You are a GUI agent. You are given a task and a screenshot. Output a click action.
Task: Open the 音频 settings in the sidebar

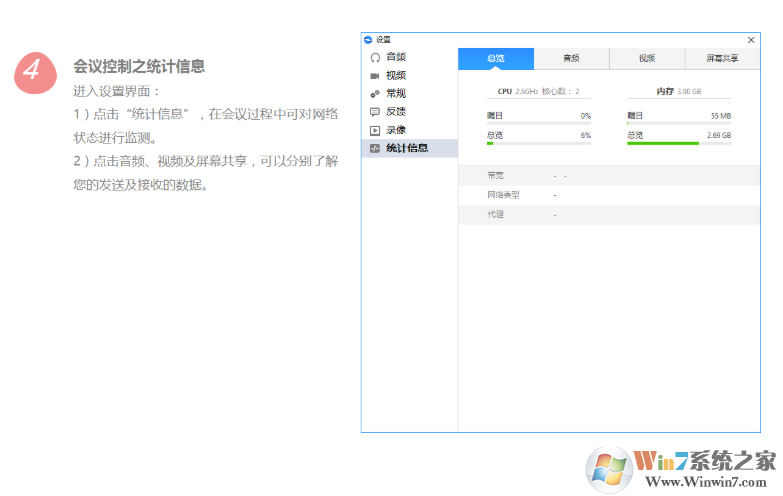(409, 57)
